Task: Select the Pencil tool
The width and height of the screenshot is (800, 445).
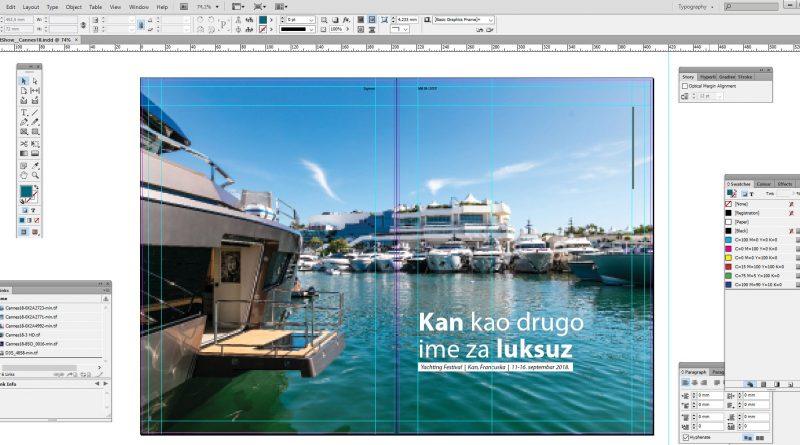Action: pyautogui.click(x=35, y=122)
